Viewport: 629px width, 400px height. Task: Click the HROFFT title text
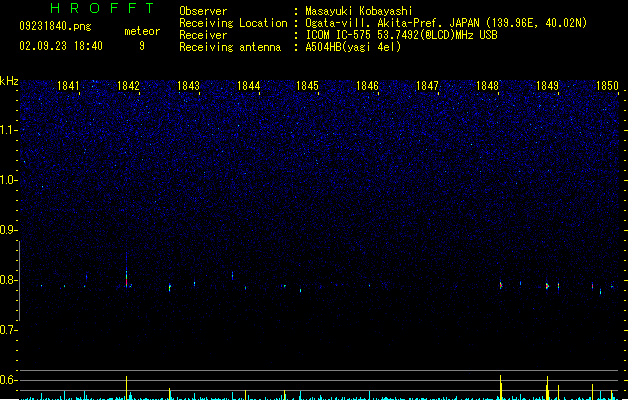pyautogui.click(x=102, y=8)
